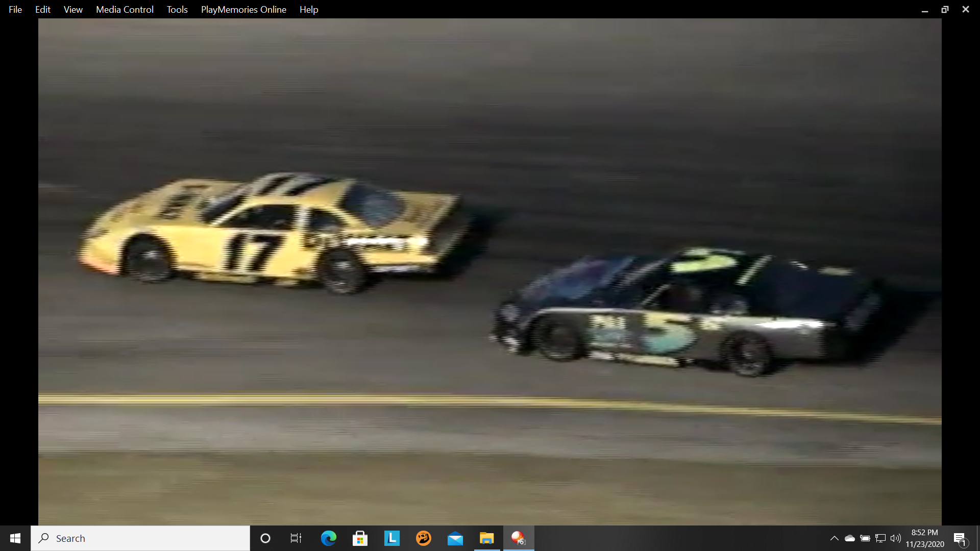This screenshot has width=980, height=551.
Task: Check battery status in the system tray
Action: click(865, 538)
